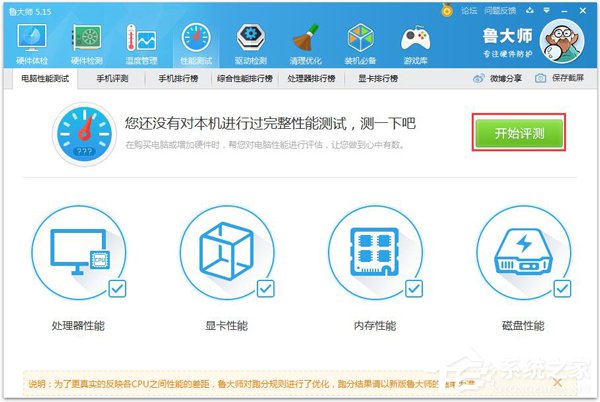Uncheck 处理器性能 checkbox
600x402 pixels.
[117, 288]
